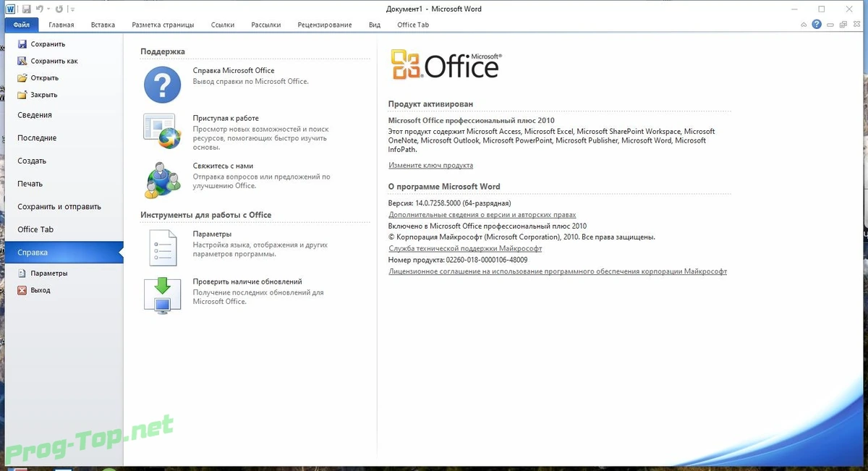Click the Измените ключ продукта link
Image resolution: width=868 pixels, height=471 pixels.
[x=430, y=165]
